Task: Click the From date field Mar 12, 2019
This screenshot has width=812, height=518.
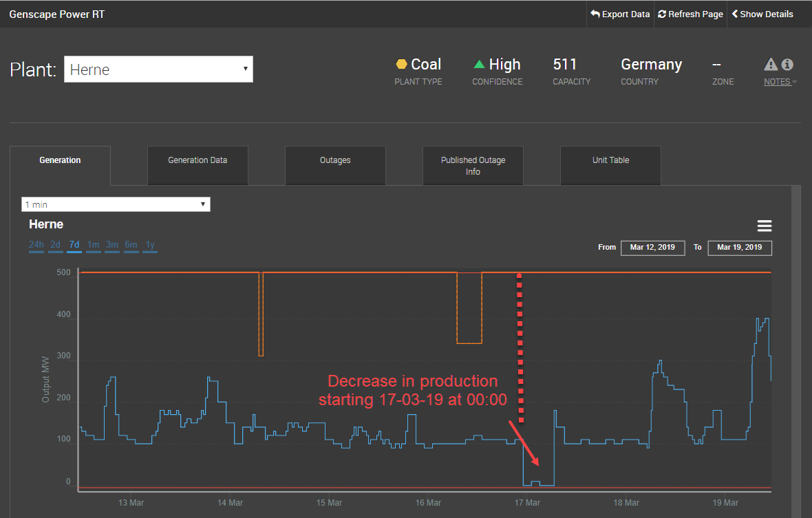Action: point(652,248)
